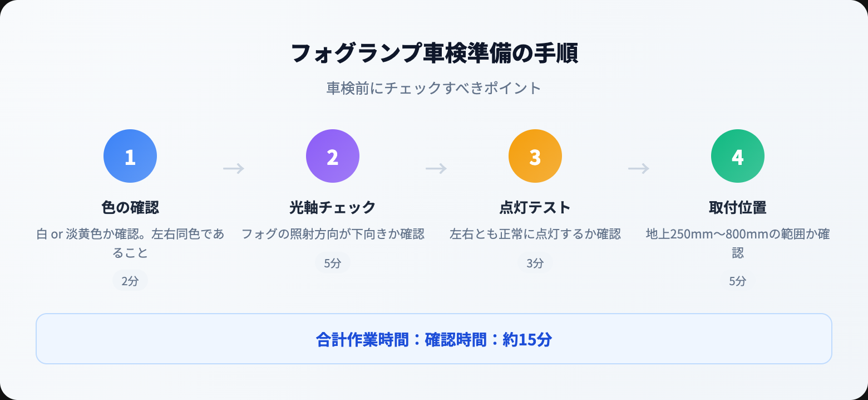The image size is (868, 400).
Task: Click the arrow between steps 1 and 2
Action: pos(234,168)
